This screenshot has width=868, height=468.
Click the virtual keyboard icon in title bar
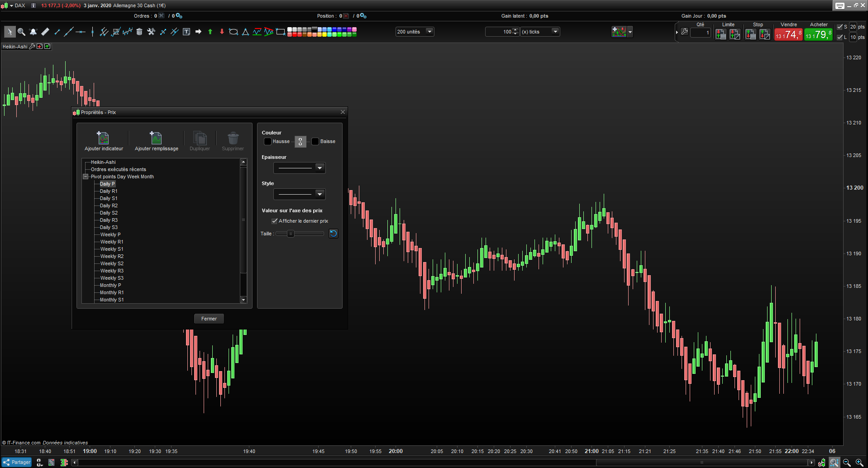(840, 5)
